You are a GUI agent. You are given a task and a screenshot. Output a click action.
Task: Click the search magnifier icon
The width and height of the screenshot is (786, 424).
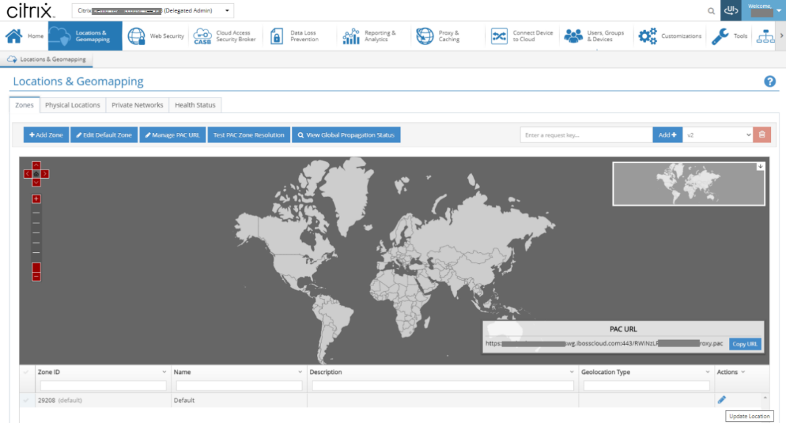point(711,11)
